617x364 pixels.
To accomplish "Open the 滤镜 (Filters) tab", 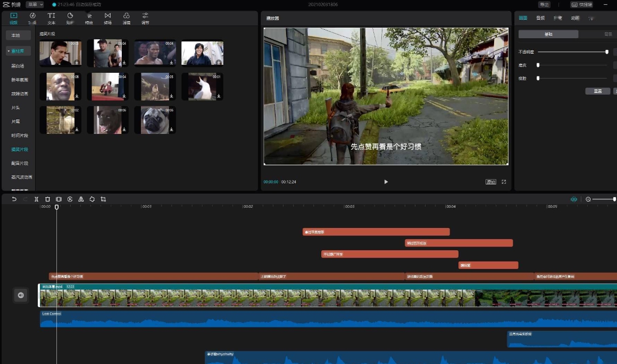I will pos(126,18).
